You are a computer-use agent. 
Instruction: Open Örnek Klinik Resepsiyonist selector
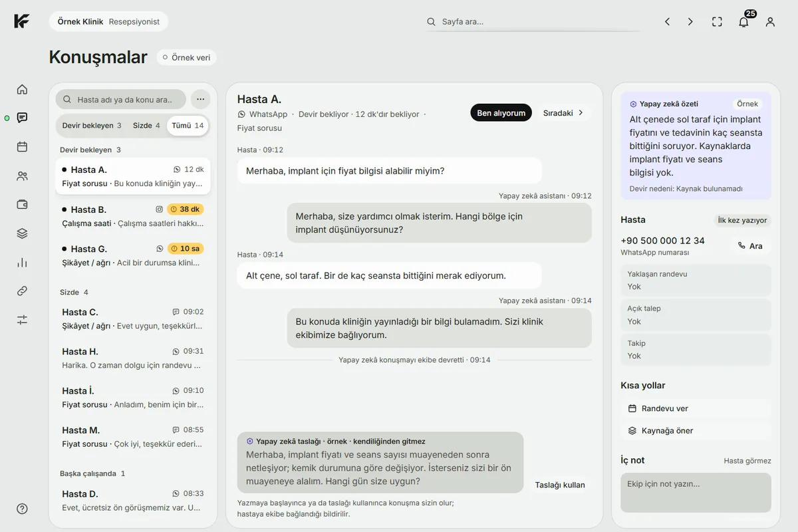pos(108,21)
